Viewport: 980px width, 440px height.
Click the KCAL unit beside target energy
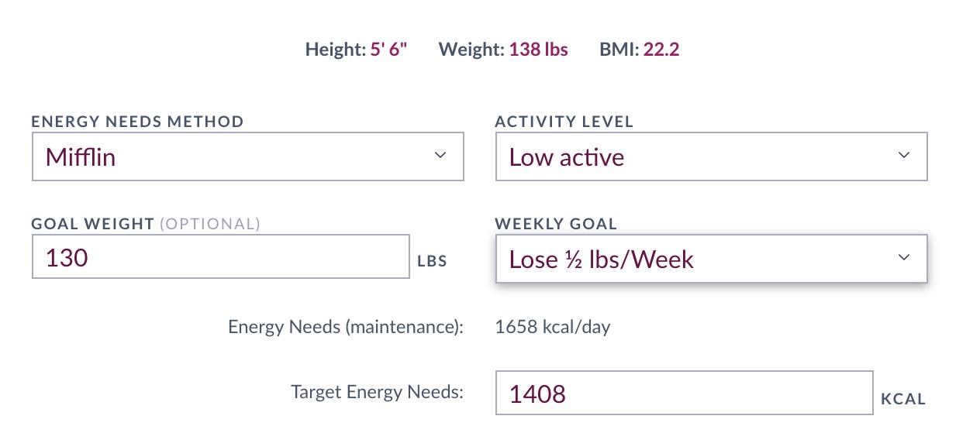tap(903, 400)
